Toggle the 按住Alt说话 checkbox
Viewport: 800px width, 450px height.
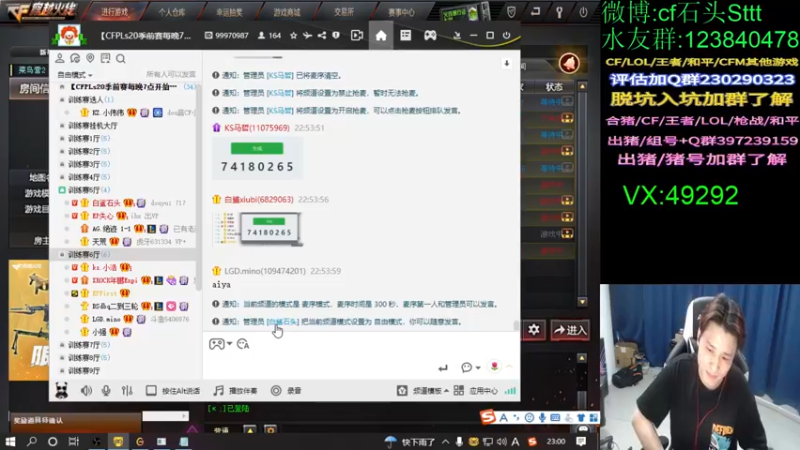coord(151,390)
